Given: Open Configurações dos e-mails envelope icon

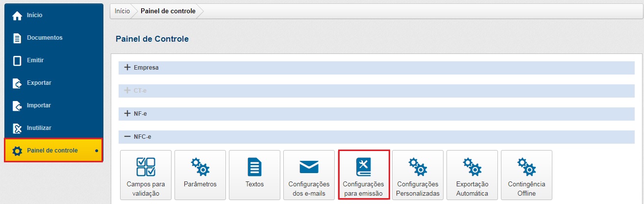Looking at the screenshot, I should click(309, 167).
